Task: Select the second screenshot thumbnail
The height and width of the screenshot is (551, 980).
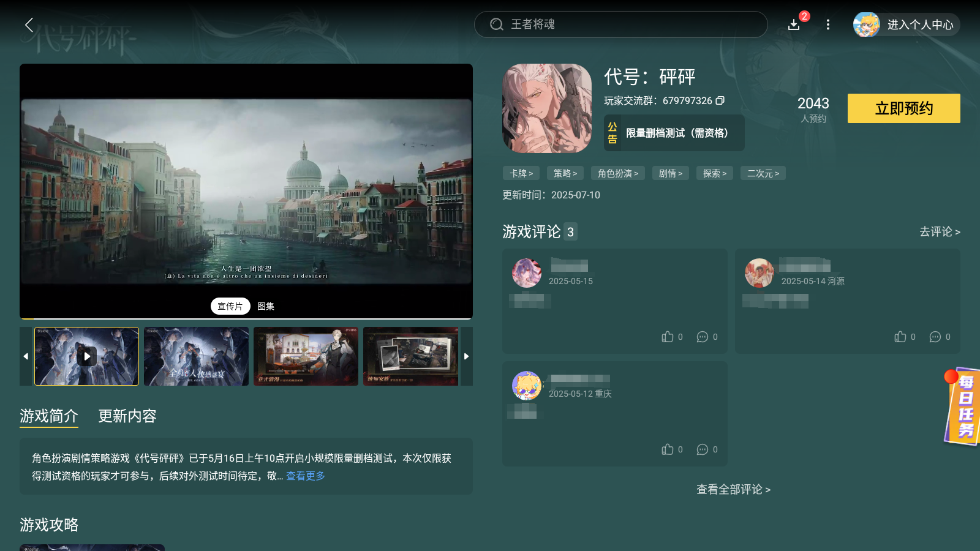Action: click(197, 356)
